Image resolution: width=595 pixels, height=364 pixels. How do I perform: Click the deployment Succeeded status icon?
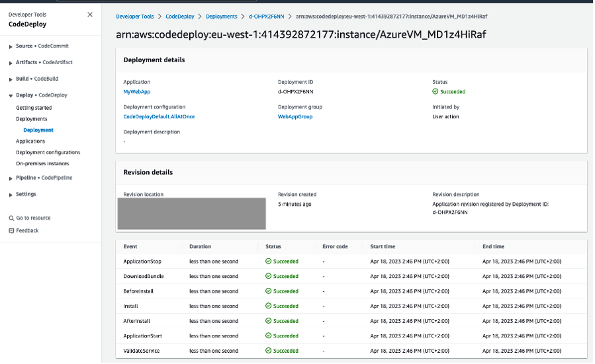(x=435, y=92)
